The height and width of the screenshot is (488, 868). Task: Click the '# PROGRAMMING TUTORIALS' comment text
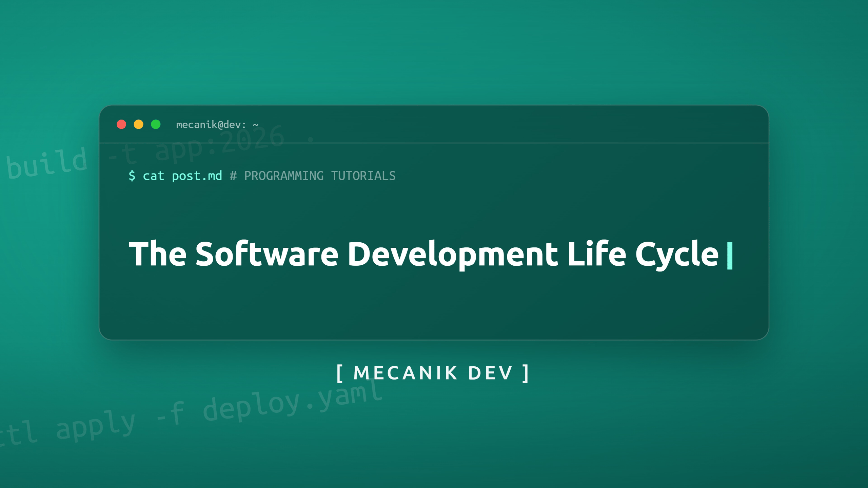(313, 176)
